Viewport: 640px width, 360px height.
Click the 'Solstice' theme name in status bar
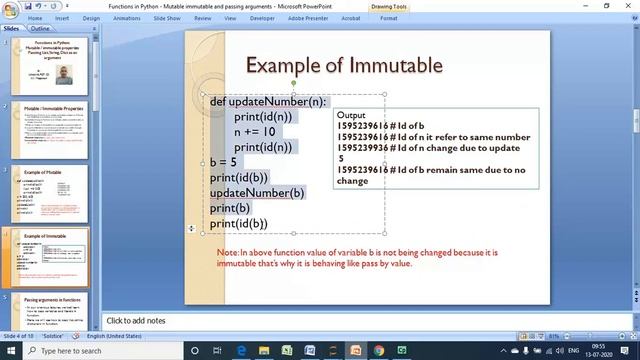[53, 336]
